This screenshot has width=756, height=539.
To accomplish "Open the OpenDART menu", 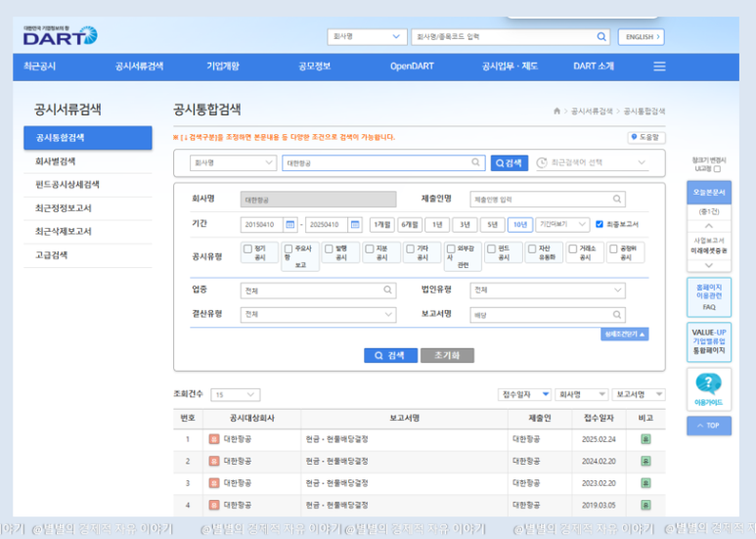I will click(412, 67).
